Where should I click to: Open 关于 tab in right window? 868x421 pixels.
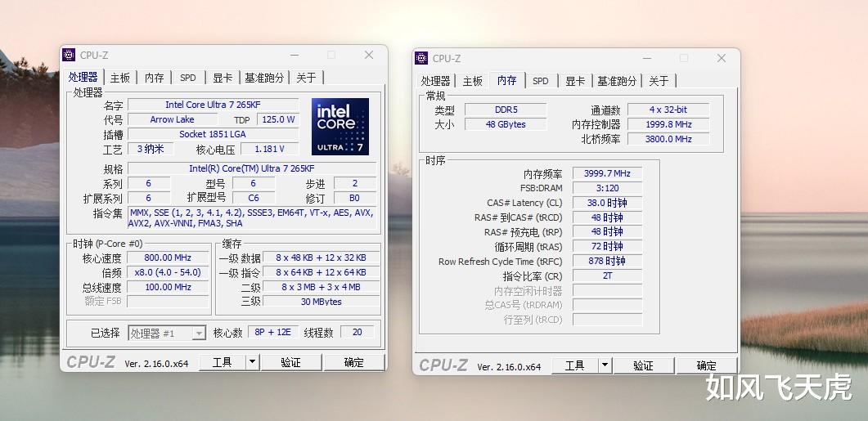click(659, 81)
